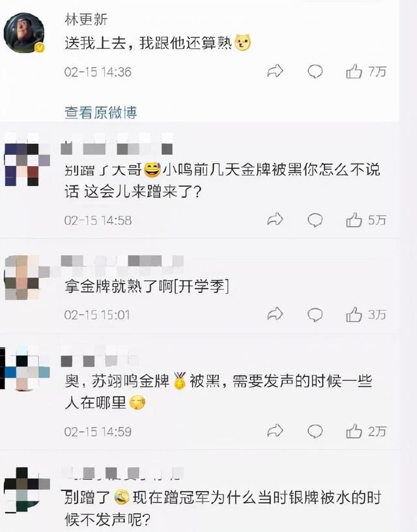Reply to 林更新's comment via bubble icon
The height and width of the screenshot is (532, 417).
coord(315,72)
